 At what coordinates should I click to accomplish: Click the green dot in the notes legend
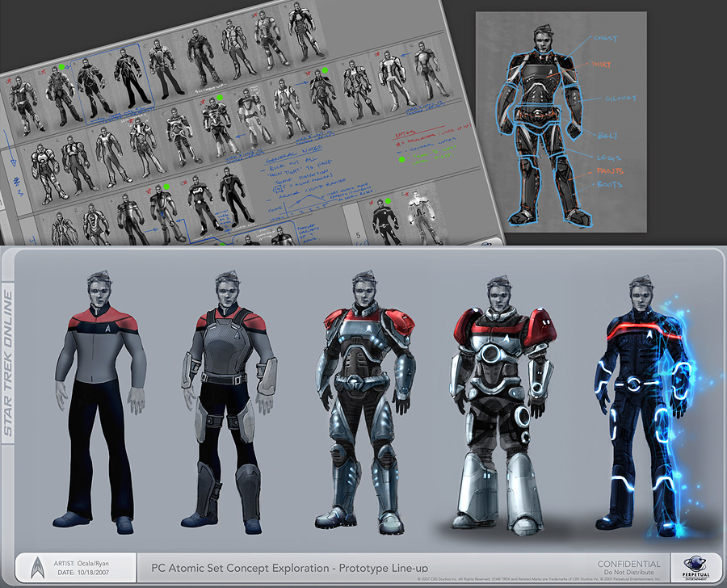[x=401, y=159]
